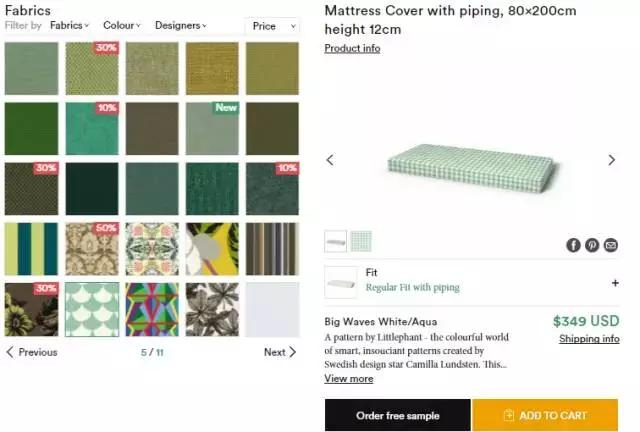Show next product image arrow
Screen dimensions: 640x432
(x=611, y=160)
